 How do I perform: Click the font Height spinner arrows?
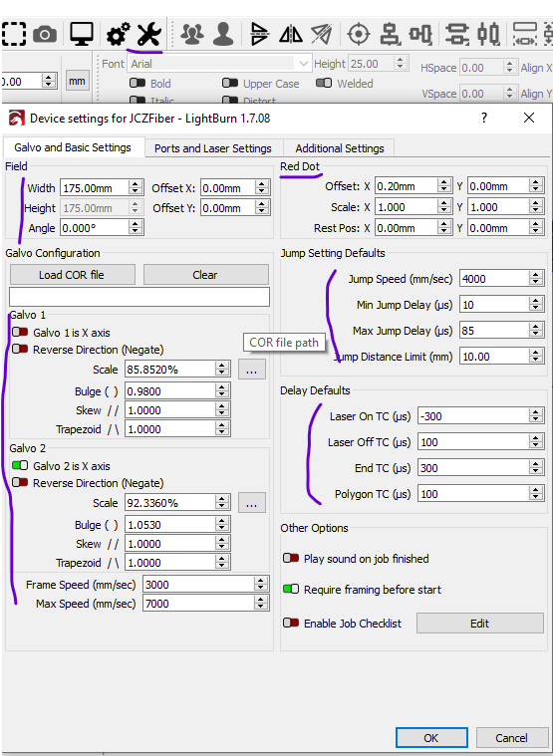(400, 63)
